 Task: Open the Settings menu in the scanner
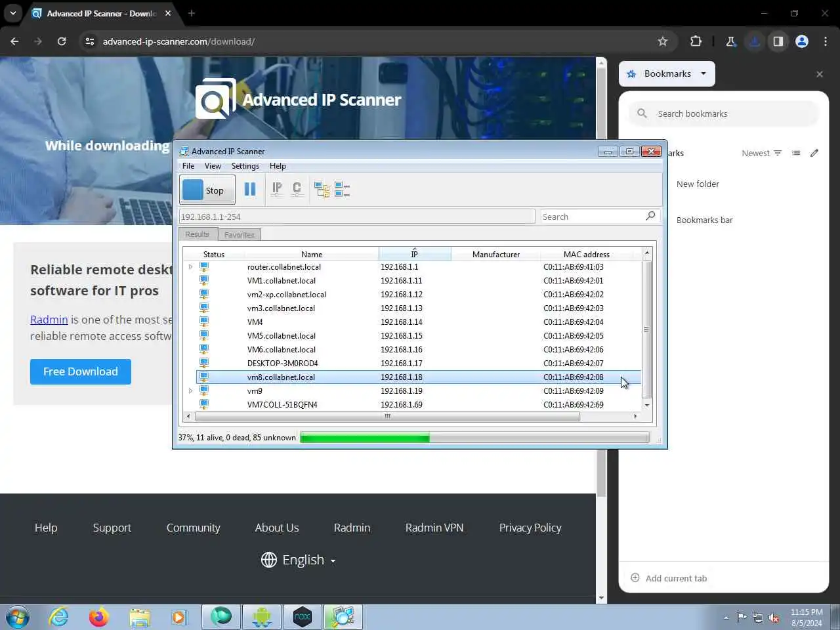tap(245, 166)
